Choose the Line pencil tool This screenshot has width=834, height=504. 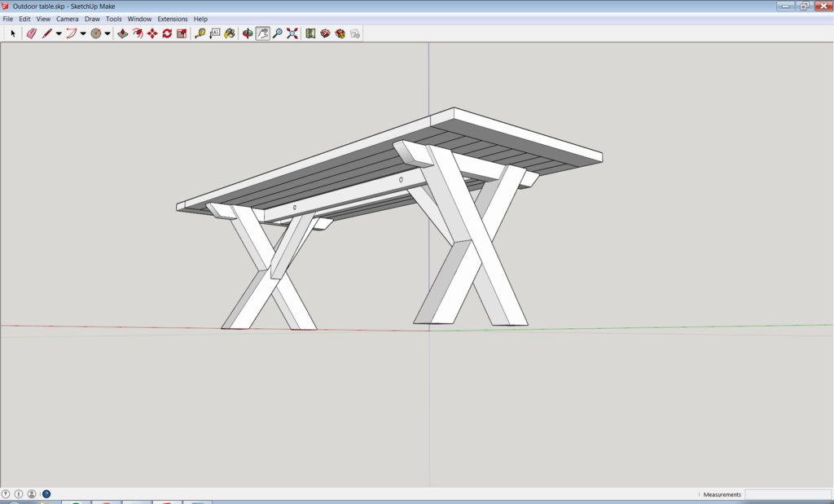[46, 33]
